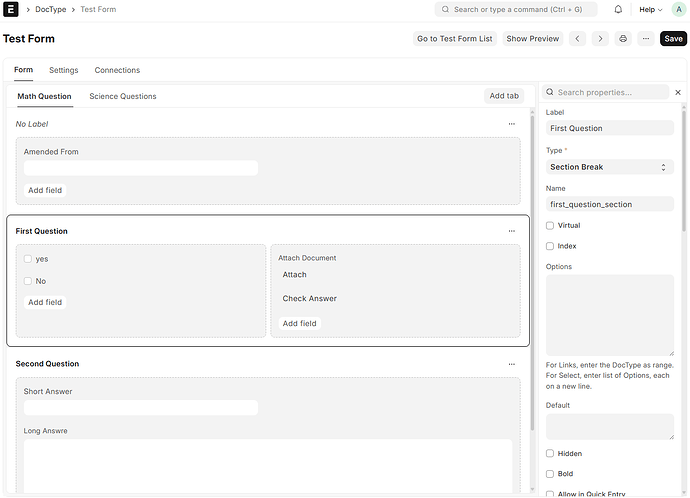Switch to the Form tab
The height and width of the screenshot is (498, 690).
click(x=23, y=70)
